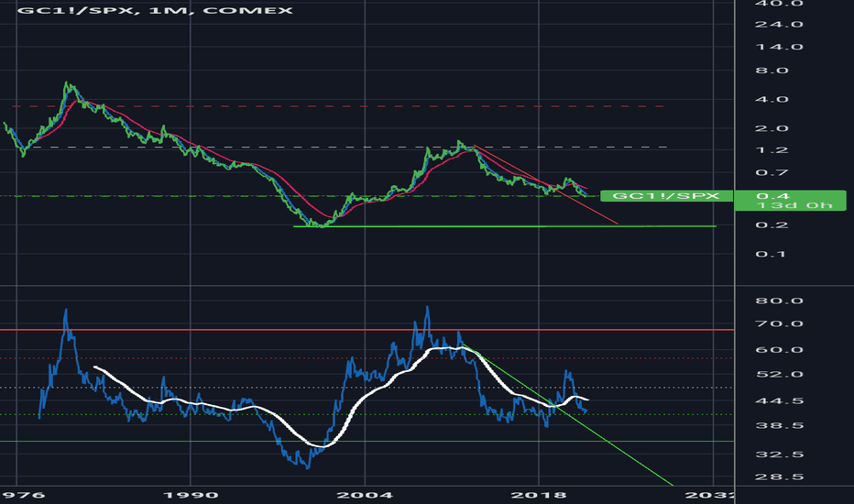
Task: Click the 80.0 indicator scale value
Action: click(x=779, y=301)
